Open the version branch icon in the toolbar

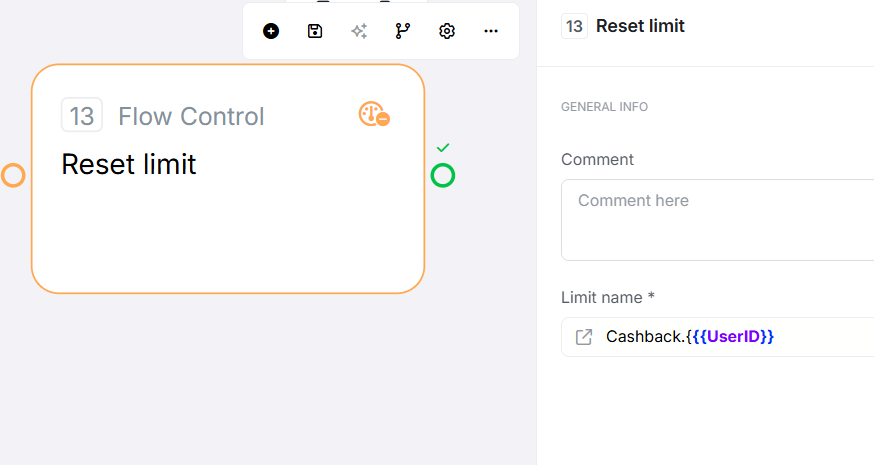[x=403, y=31]
